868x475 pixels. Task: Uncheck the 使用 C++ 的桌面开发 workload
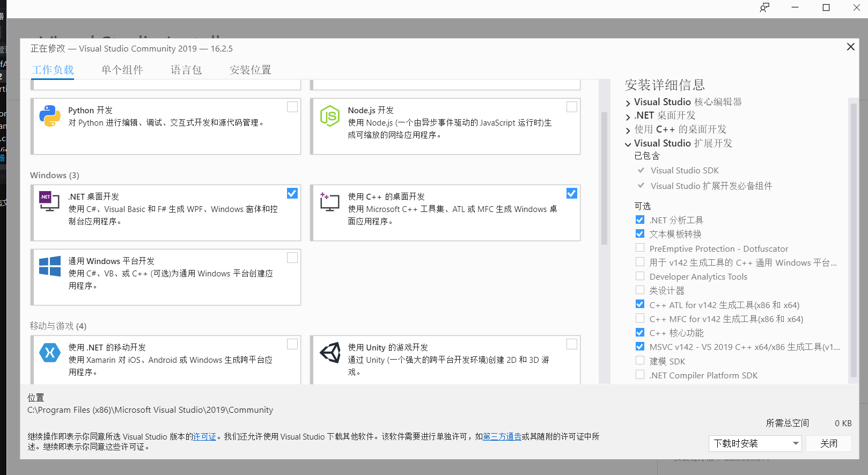point(572,193)
